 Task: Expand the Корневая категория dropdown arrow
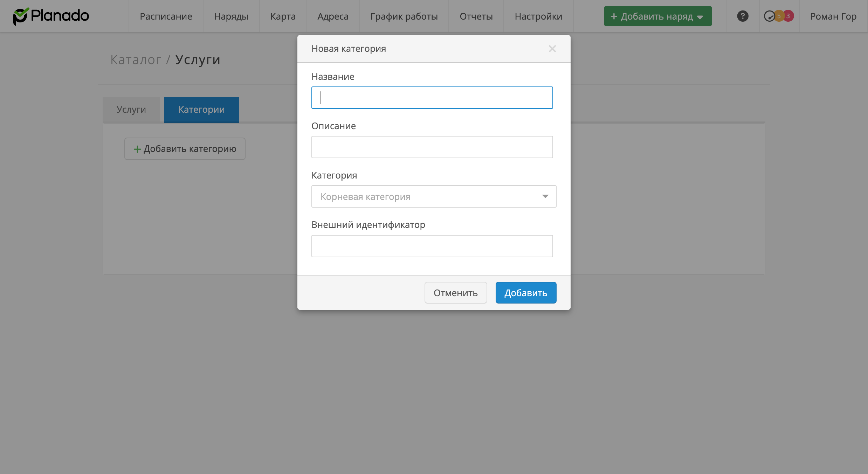545,196
